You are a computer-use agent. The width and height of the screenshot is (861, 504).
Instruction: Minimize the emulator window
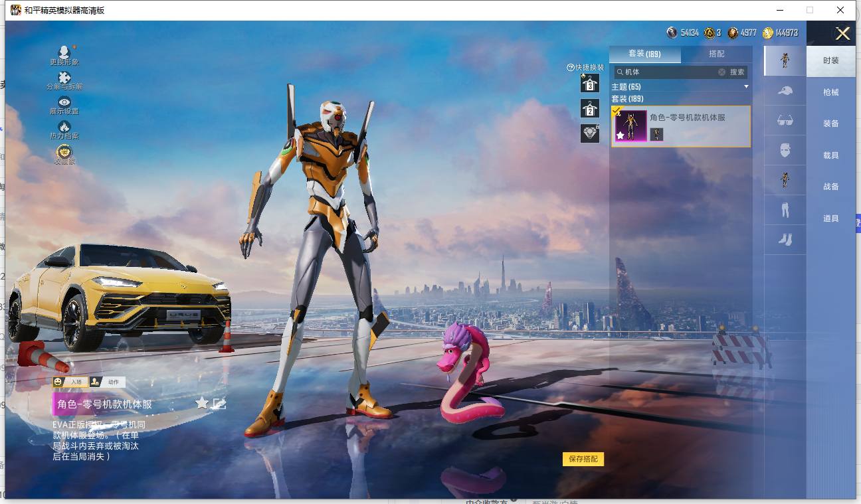coord(779,10)
